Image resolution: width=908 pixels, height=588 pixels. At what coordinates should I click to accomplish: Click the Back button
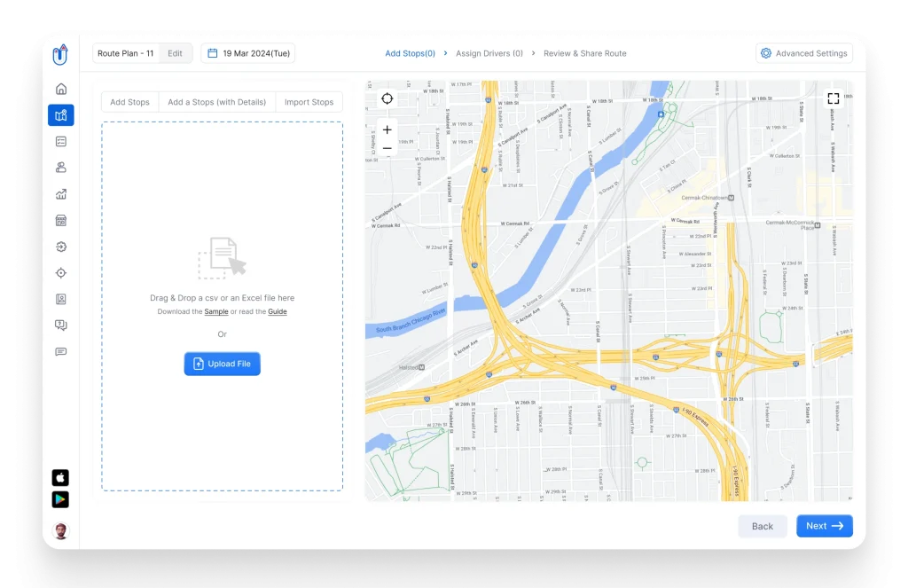pyautogui.click(x=762, y=526)
